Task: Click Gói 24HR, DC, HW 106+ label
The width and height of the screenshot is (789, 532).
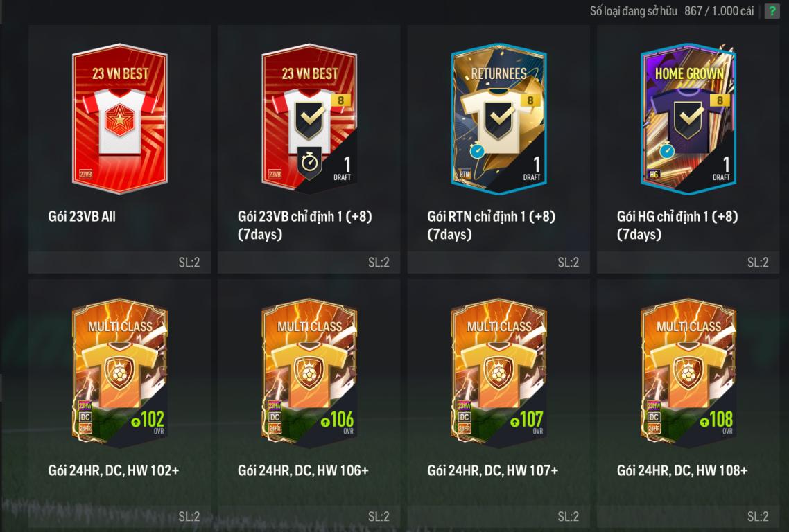Action: pos(304,470)
